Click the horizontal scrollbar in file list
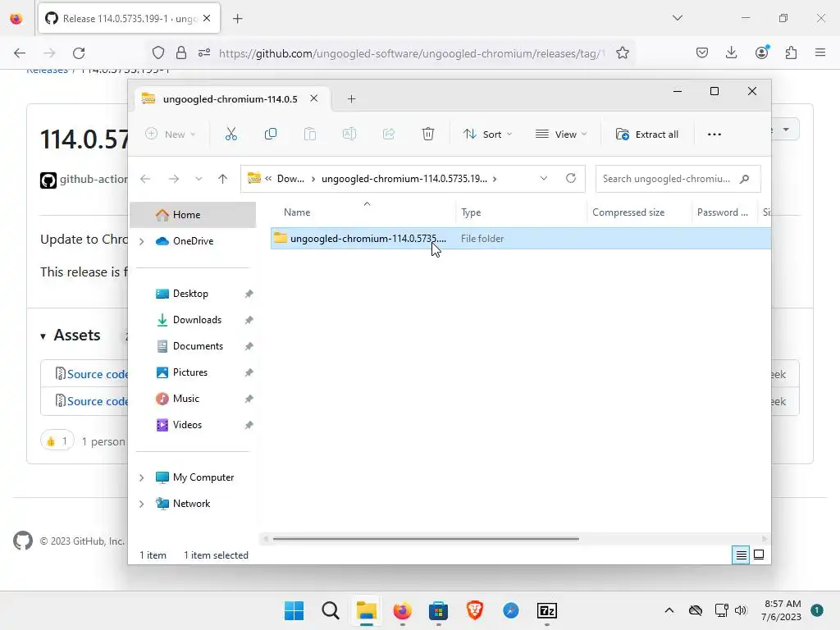 [x=426, y=539]
